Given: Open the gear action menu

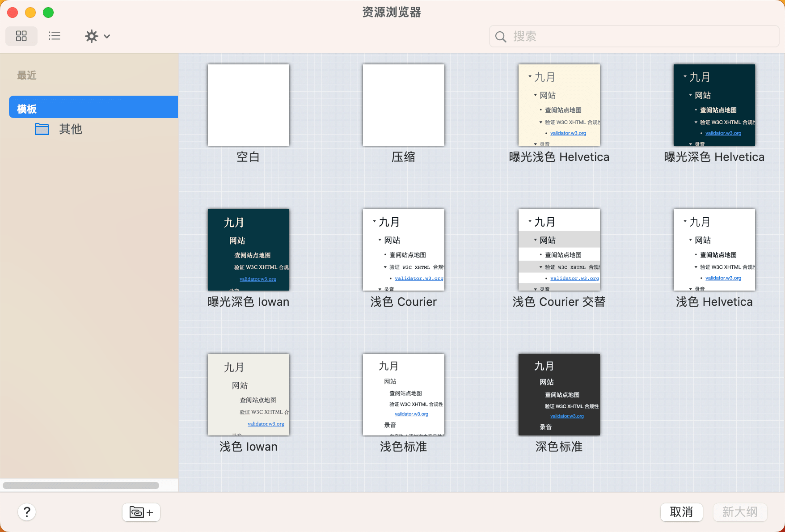Looking at the screenshot, I should [x=97, y=36].
